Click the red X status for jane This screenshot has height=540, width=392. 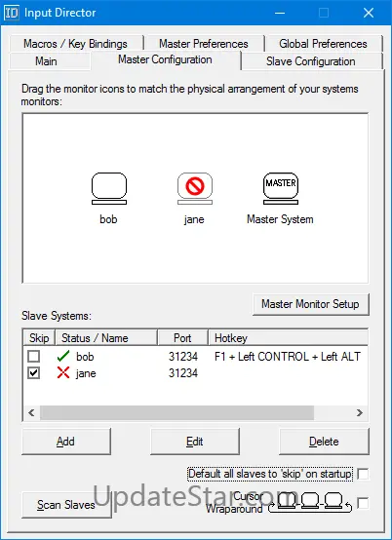click(63, 372)
